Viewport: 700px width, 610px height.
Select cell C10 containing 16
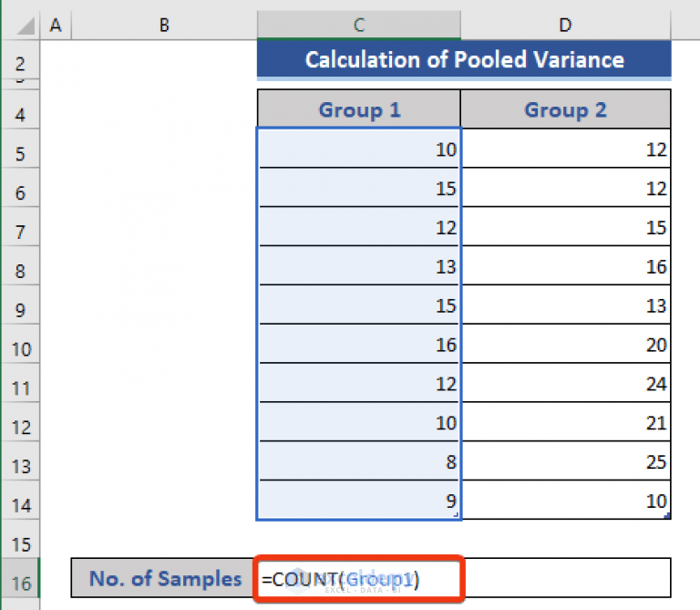(359, 344)
